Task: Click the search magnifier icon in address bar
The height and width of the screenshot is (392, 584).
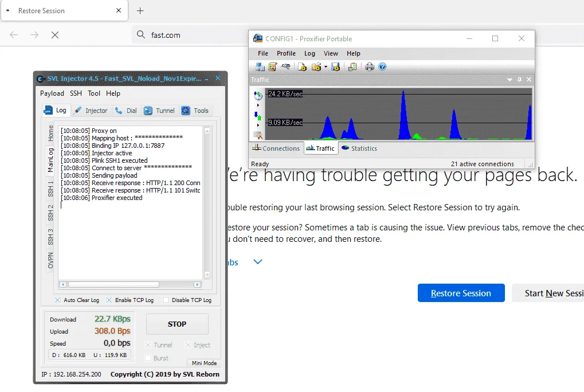Action: (141, 34)
